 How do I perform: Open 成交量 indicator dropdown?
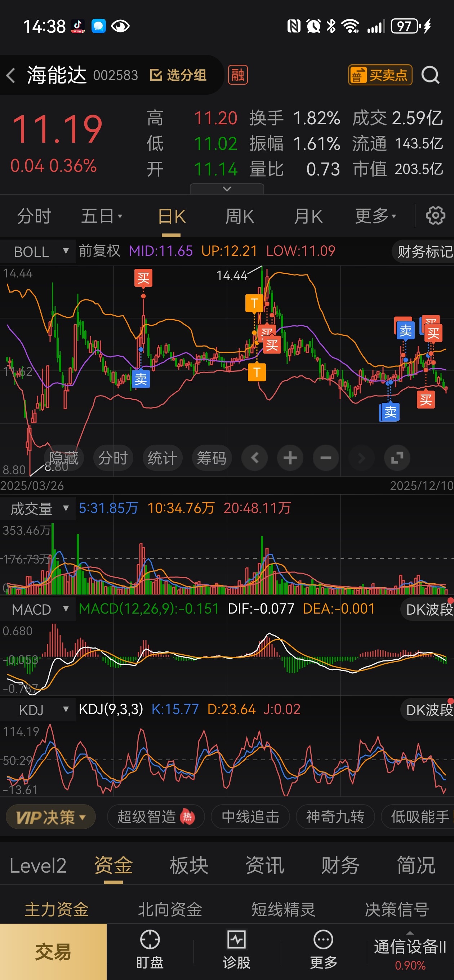pyautogui.click(x=38, y=509)
